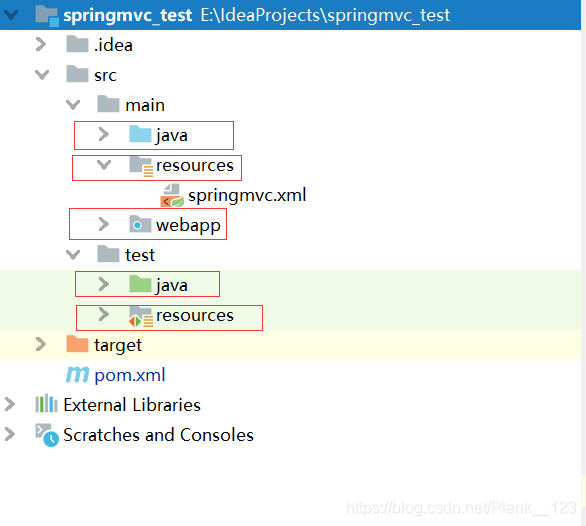Viewport: 586px width, 526px height.
Task: Select the resources label under main
Action: (195, 165)
